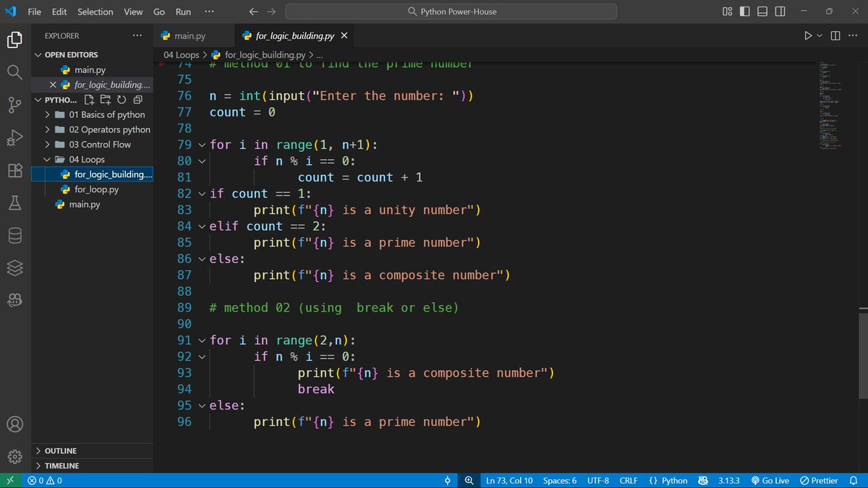Image resolution: width=868 pixels, height=488 pixels.
Task: Open the Testing flask view
Action: coord(14,203)
